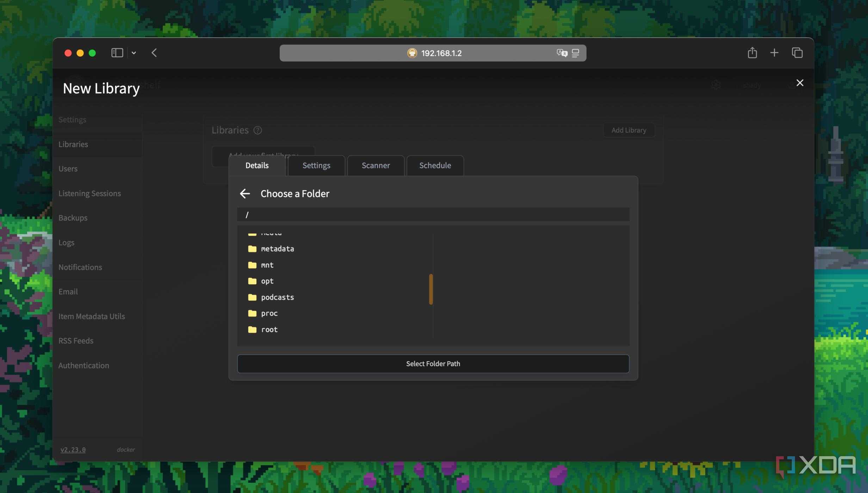Image resolution: width=868 pixels, height=493 pixels.
Task: Open the library Settings tab
Action: (316, 166)
